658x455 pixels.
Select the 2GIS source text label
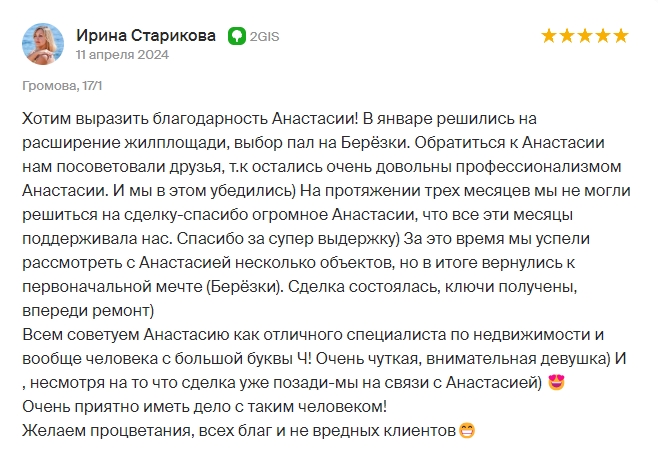point(264,37)
